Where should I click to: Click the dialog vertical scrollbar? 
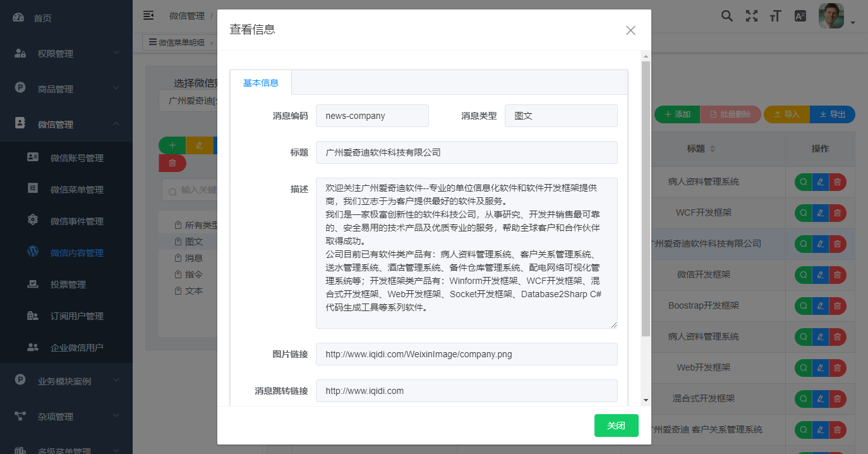pos(646,198)
